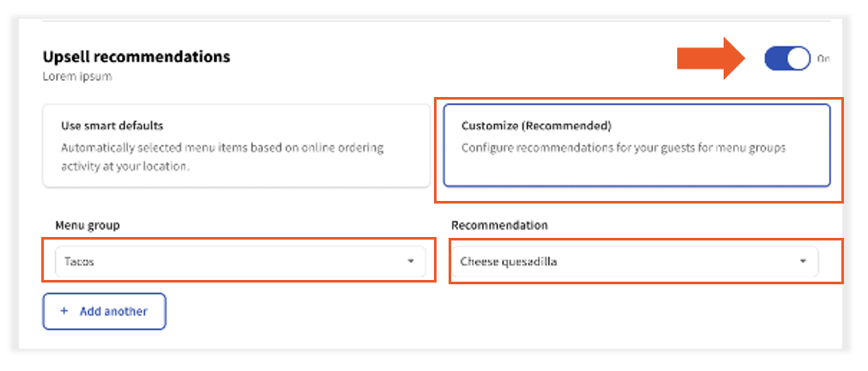Click the "Tacos" value in Menu group

(x=79, y=261)
